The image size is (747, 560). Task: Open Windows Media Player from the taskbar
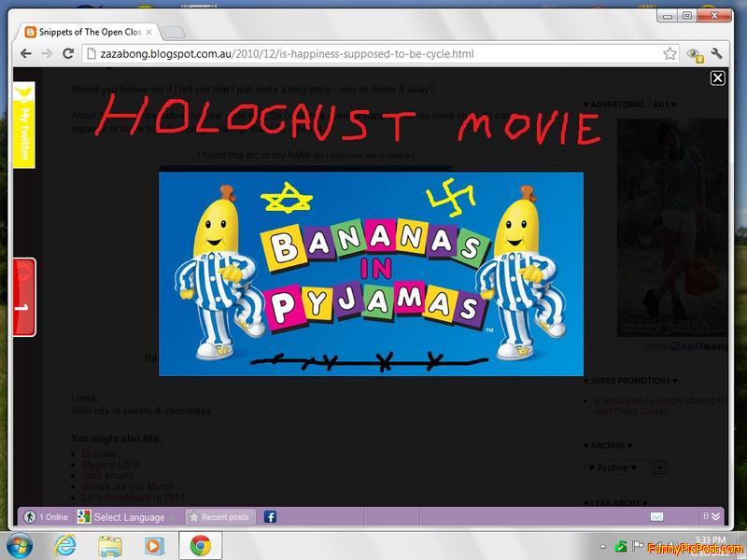154,544
